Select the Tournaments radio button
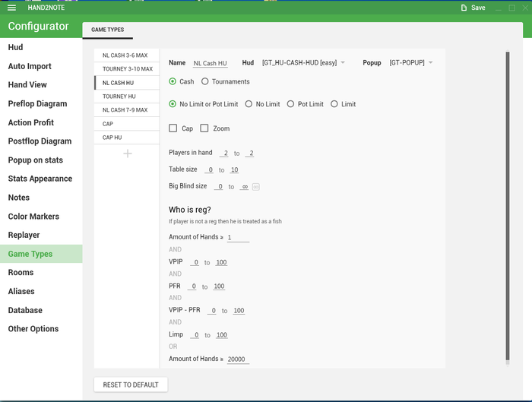Viewport: 532px width, 402px height. click(205, 81)
